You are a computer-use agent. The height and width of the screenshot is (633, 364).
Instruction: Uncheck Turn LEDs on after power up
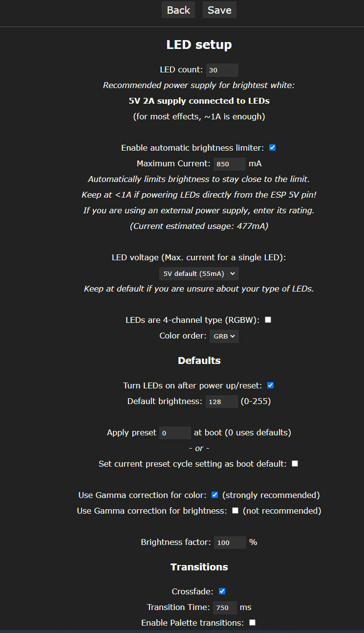271,385
